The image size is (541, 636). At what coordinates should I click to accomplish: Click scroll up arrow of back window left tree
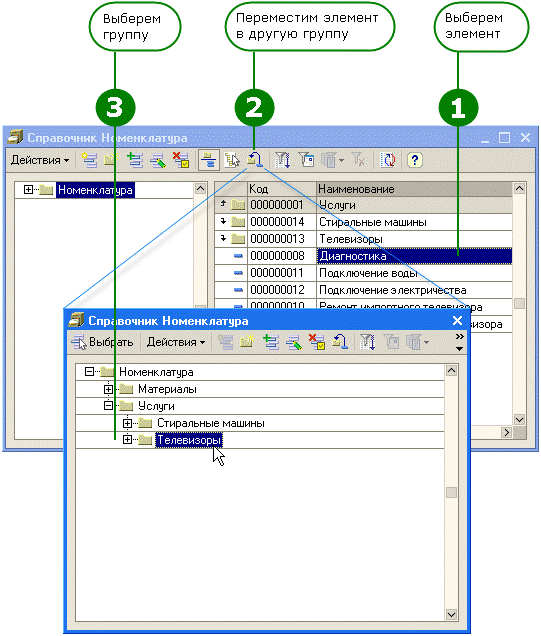200,188
